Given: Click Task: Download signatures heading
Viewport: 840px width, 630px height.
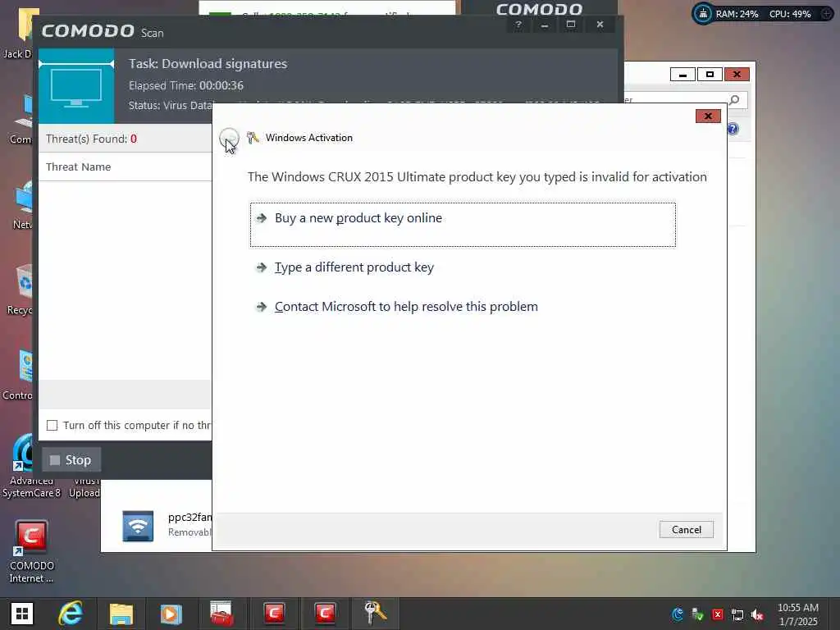Looking at the screenshot, I should (x=208, y=64).
